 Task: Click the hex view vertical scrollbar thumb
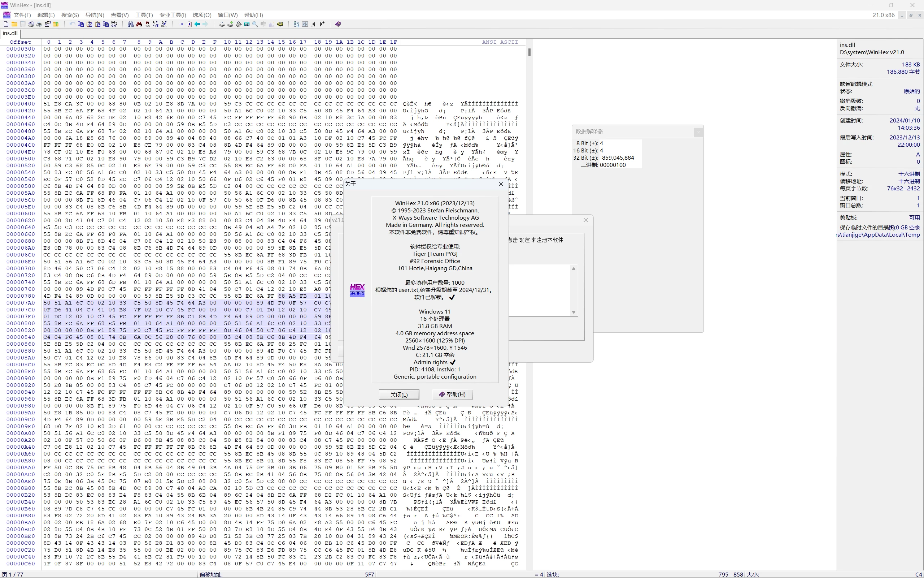tap(529, 52)
